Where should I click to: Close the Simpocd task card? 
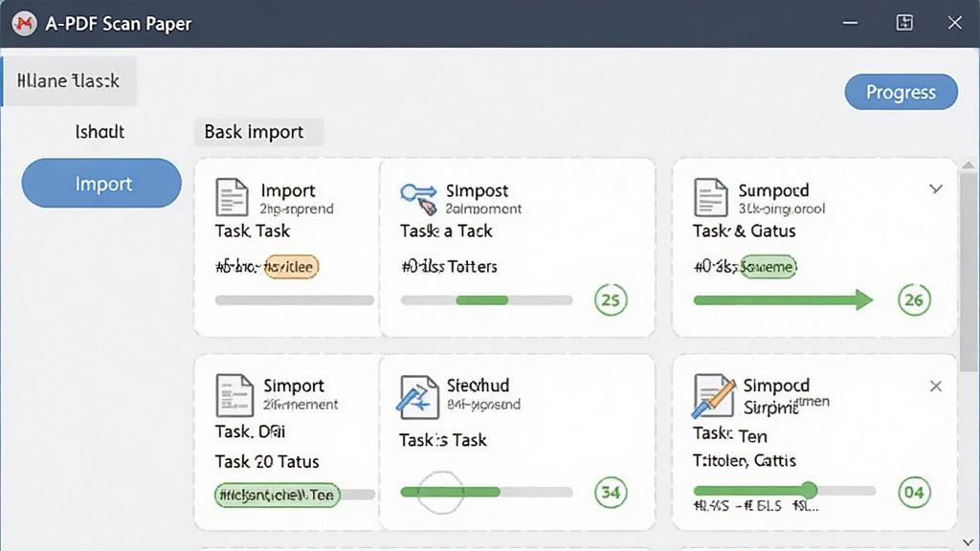point(936,386)
